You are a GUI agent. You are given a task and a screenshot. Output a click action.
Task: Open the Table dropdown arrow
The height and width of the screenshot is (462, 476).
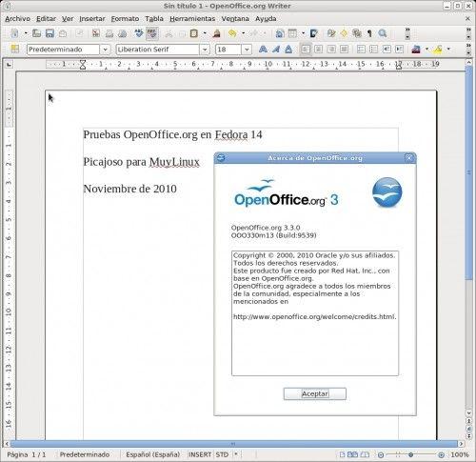303,33
